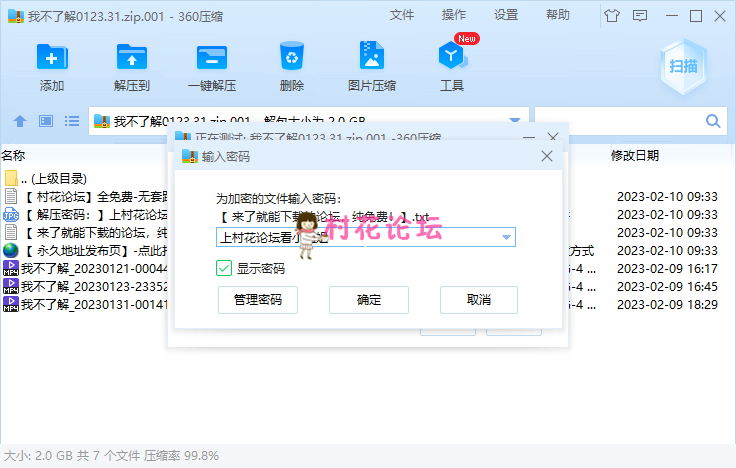
Task: Select MP4 file 我不了解_20230121
Action: [x=11, y=268]
